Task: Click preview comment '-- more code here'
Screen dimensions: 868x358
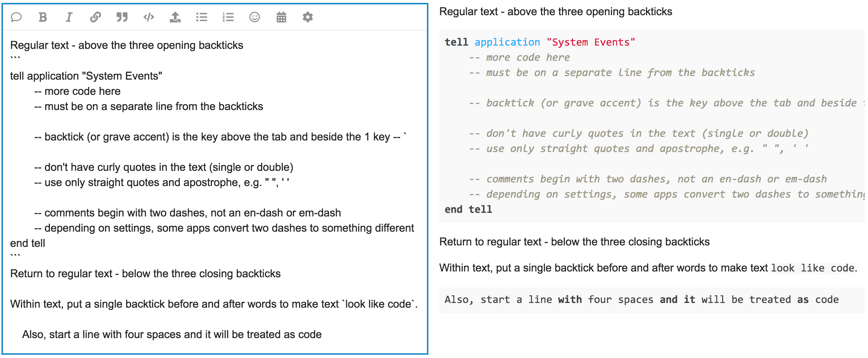Action: (x=519, y=58)
